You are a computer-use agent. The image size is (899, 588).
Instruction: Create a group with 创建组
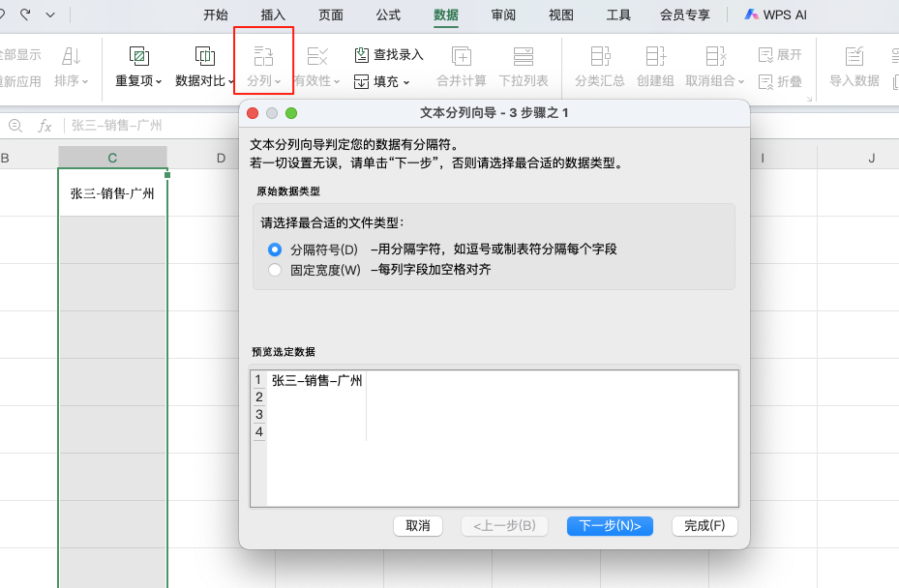coord(655,60)
